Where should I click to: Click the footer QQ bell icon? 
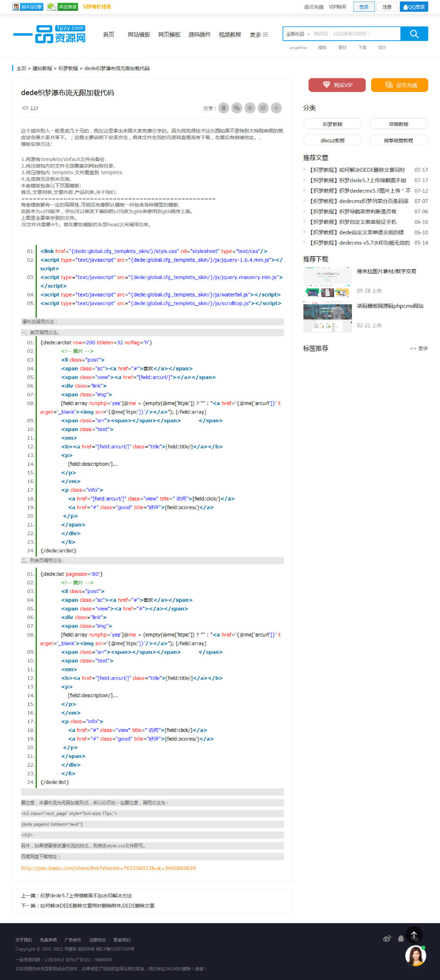pos(401,938)
